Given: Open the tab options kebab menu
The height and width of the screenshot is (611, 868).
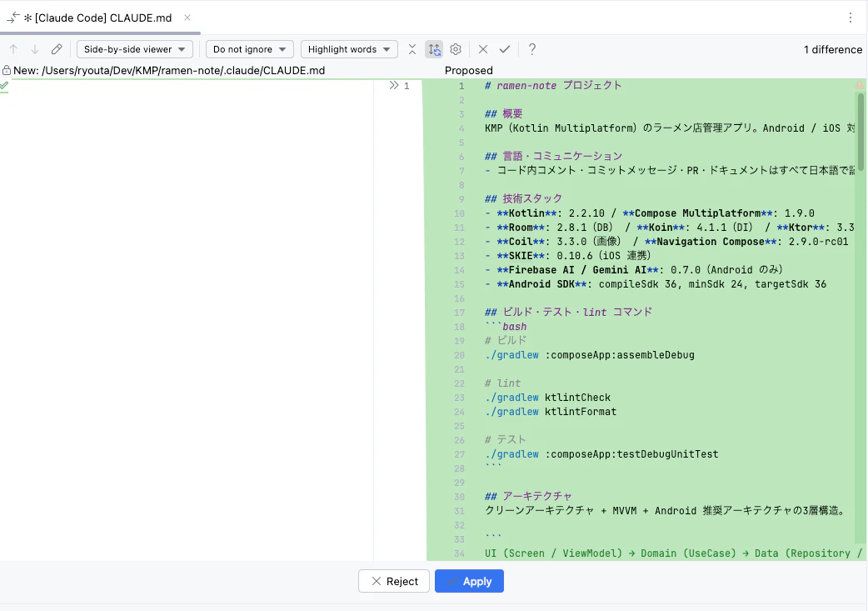Looking at the screenshot, I should (x=851, y=18).
